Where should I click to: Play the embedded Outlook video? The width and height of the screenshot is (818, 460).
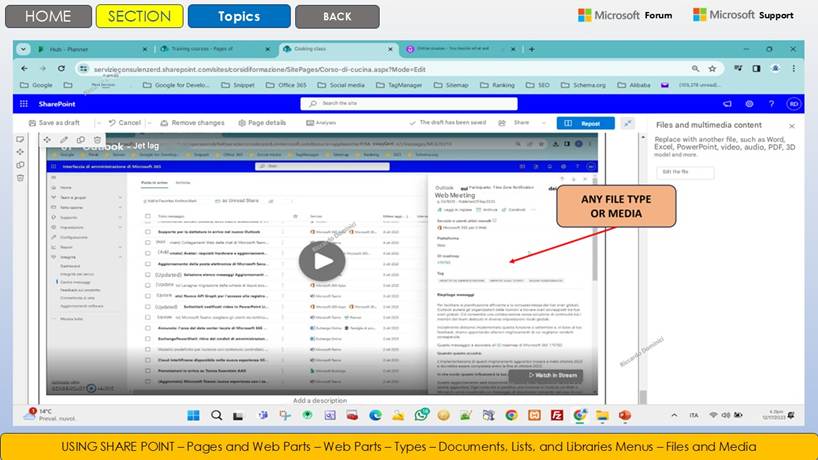point(322,261)
